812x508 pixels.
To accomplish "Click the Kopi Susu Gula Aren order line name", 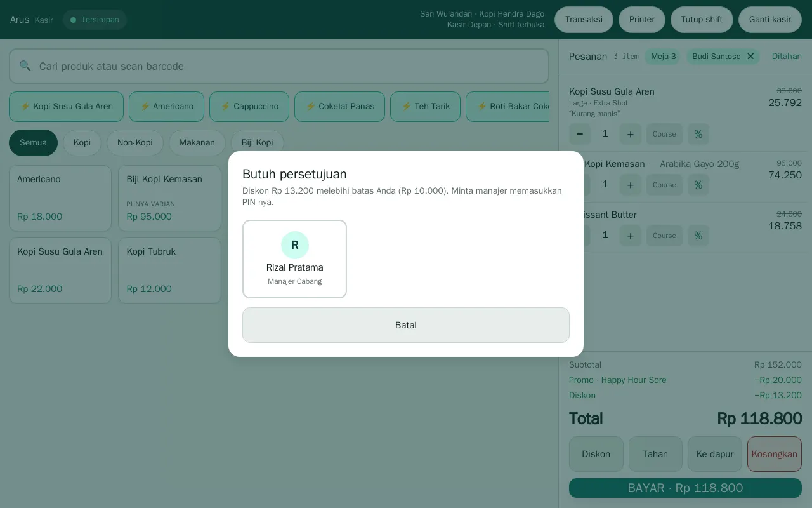I will (612, 91).
